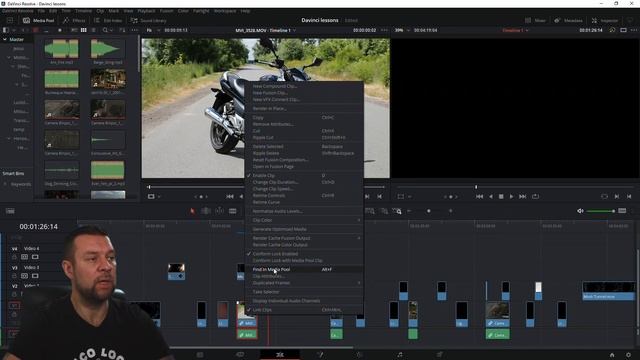640x360 pixels.
Task: Open the Inspector panel
Action: point(604,20)
